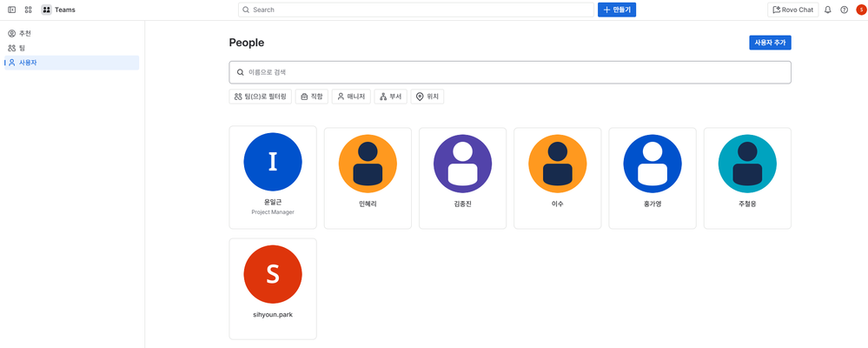Open the app switcher grid icon

coord(29,10)
